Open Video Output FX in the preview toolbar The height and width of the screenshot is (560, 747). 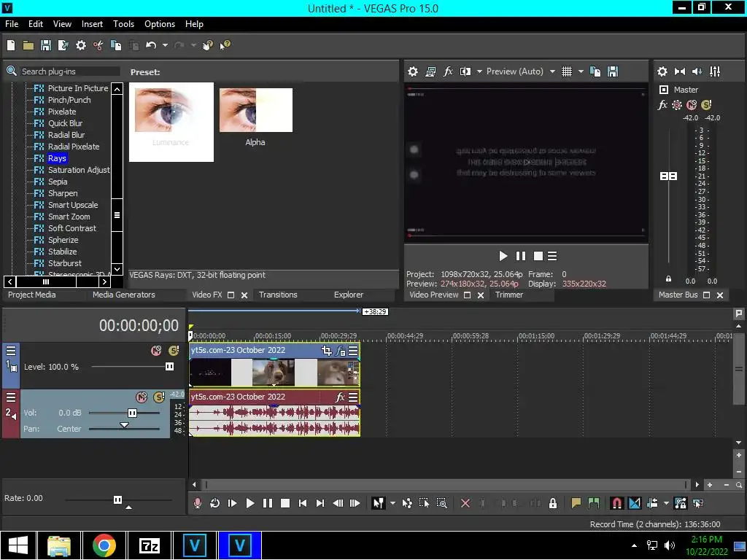448,71
